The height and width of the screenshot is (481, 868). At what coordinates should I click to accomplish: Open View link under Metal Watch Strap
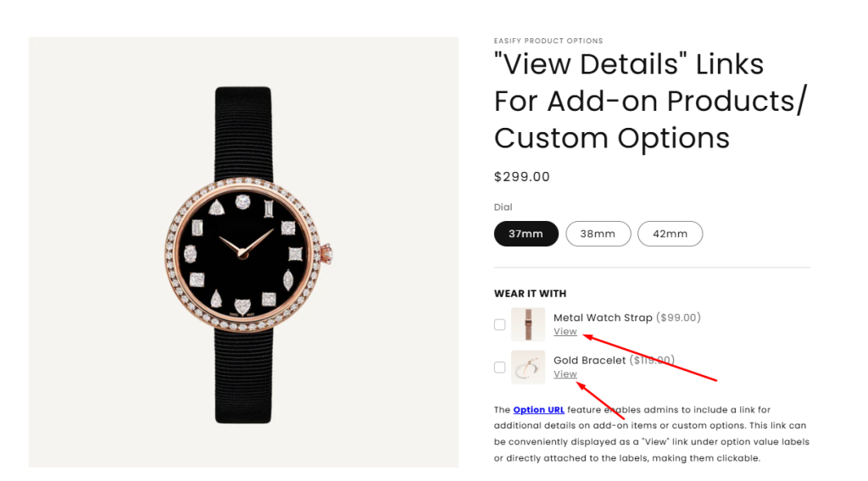tap(565, 331)
